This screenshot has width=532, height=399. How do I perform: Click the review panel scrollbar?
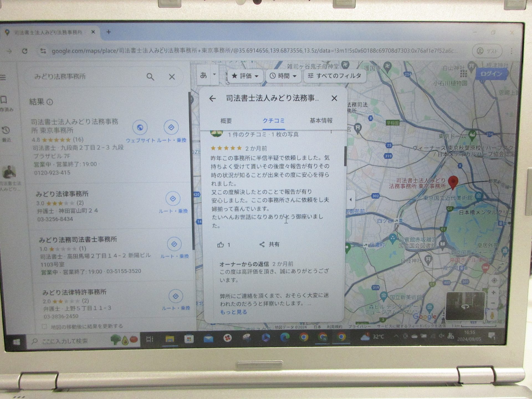345,156
